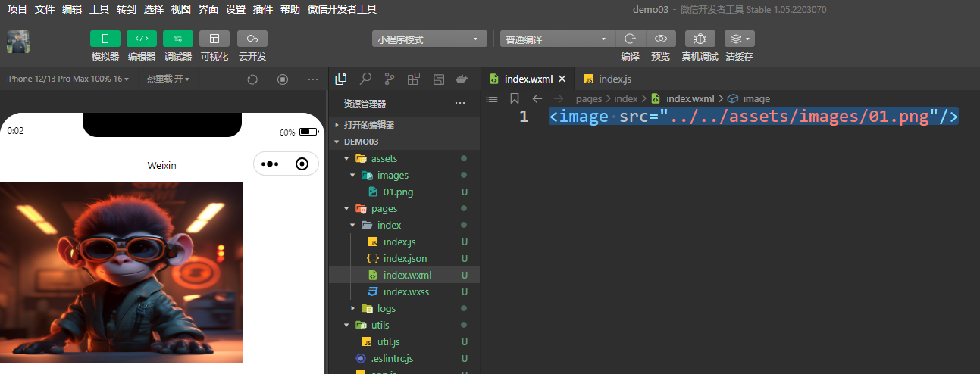980x374 pixels.
Task: Click the 真机调试 bug icon
Action: coord(700,39)
